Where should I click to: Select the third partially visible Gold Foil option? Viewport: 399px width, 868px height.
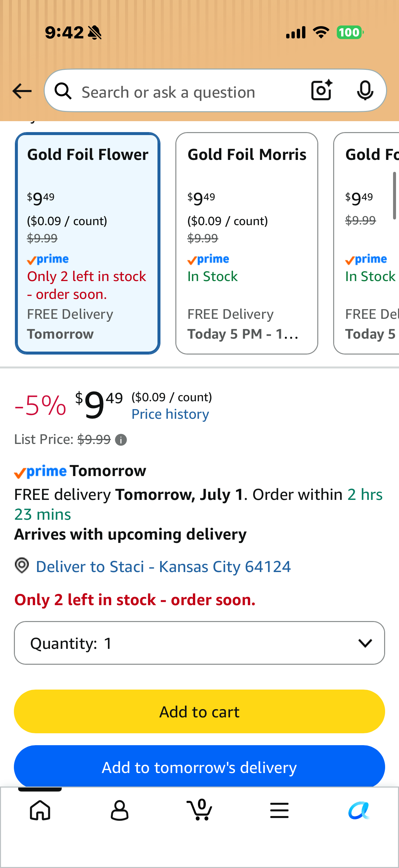366,243
